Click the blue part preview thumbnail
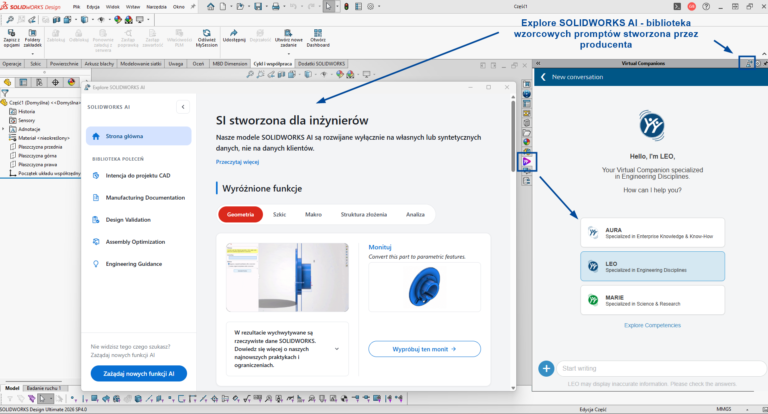The width and height of the screenshot is (768, 414). pos(424,287)
